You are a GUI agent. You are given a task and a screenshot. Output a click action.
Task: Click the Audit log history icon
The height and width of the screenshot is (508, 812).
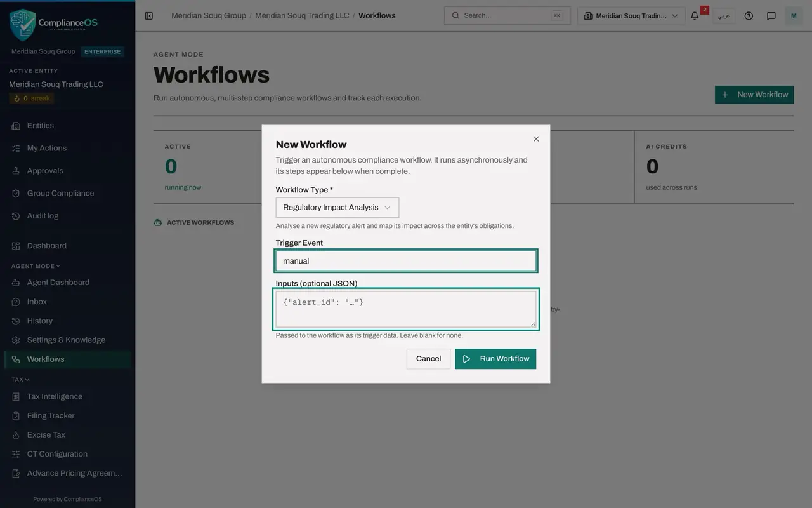(x=16, y=216)
